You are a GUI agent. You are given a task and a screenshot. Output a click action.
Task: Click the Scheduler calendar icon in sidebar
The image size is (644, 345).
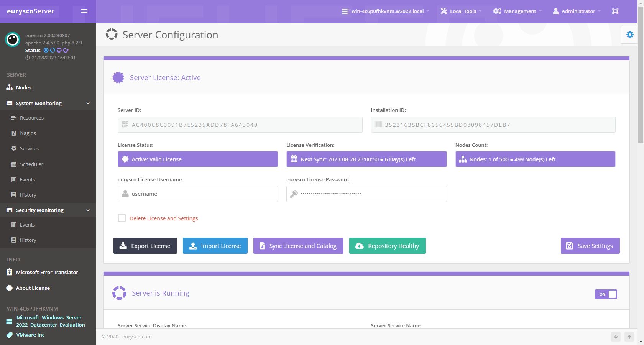click(x=14, y=164)
